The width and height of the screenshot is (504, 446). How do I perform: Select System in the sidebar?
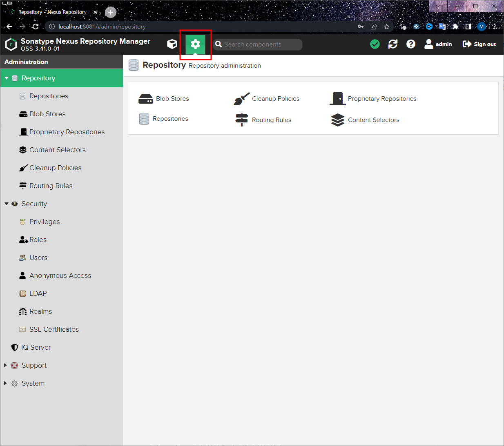[x=62, y=383]
